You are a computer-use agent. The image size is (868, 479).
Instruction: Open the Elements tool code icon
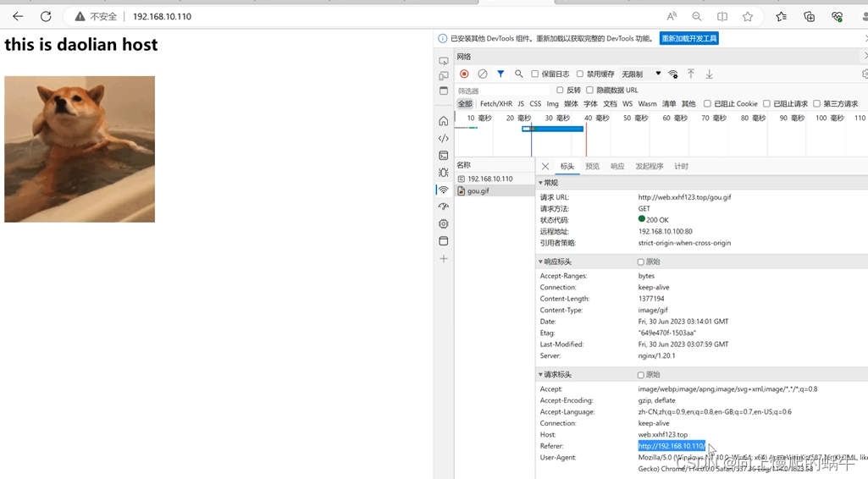tap(444, 138)
